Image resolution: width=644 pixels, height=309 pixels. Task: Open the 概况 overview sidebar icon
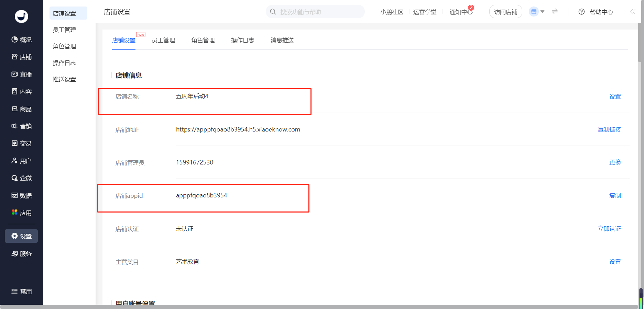coord(14,39)
